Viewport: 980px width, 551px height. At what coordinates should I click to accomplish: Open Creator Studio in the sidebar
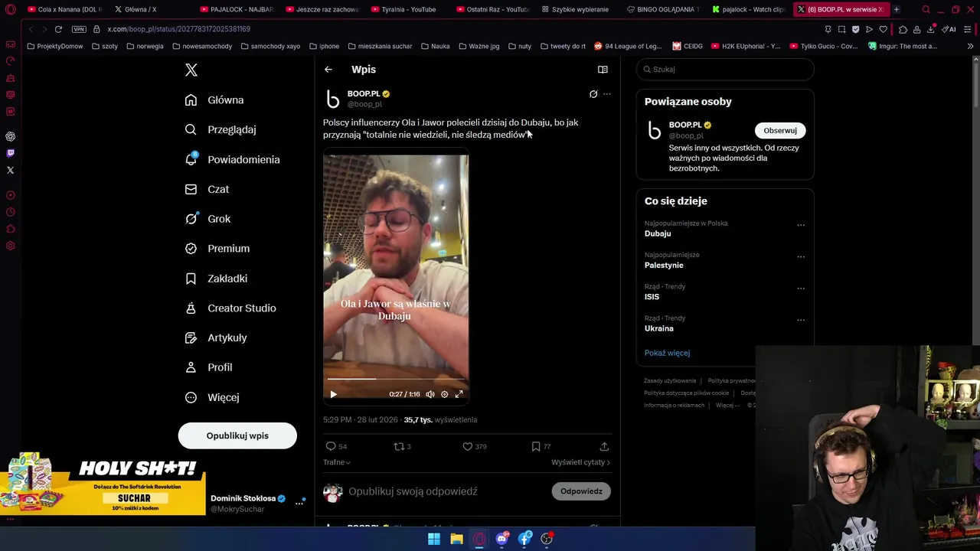click(230, 308)
